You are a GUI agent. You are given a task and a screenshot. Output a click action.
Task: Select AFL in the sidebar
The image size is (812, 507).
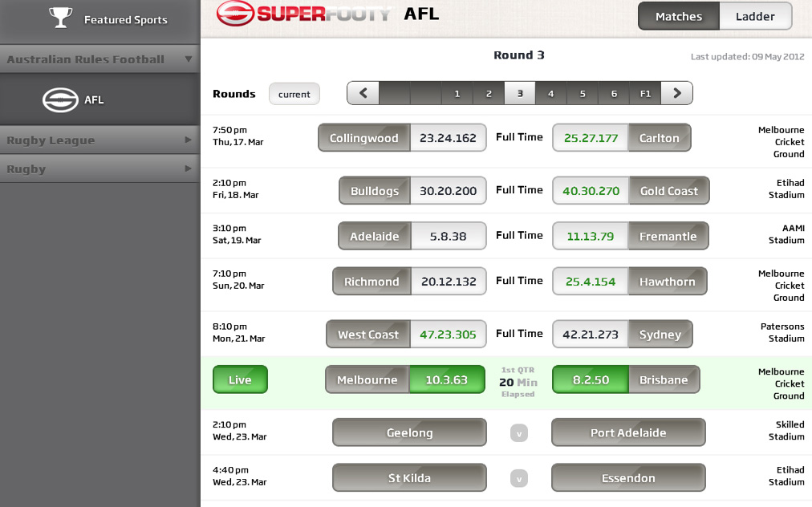coord(100,99)
